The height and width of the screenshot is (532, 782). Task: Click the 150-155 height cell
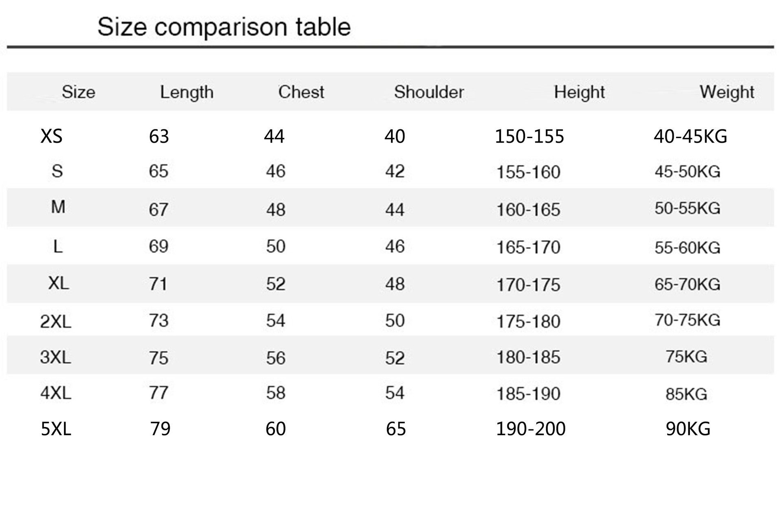click(529, 136)
